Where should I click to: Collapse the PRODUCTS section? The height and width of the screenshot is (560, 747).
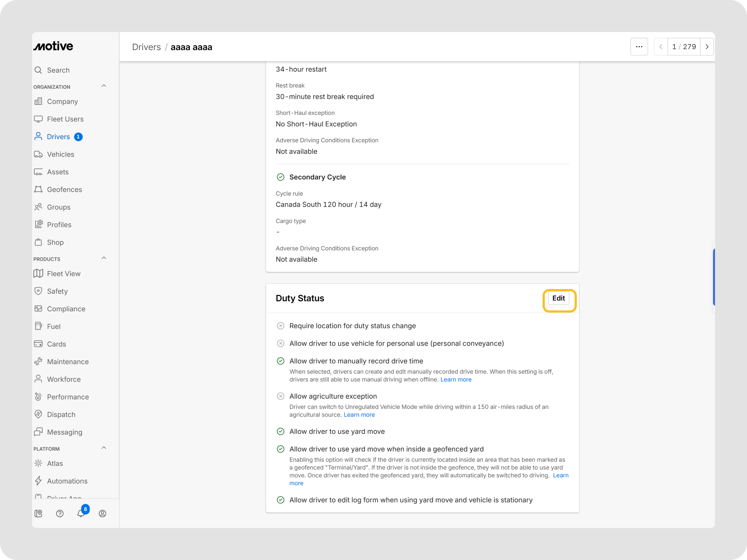pos(104,258)
